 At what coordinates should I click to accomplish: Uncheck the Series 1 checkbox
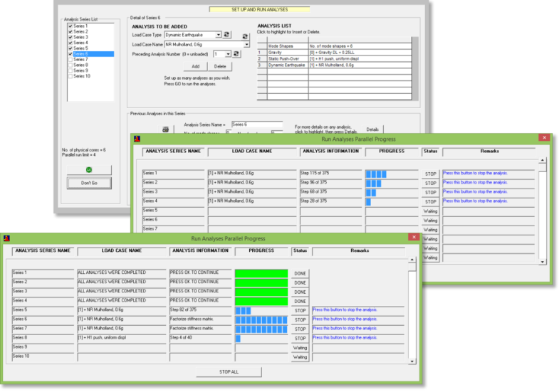tap(70, 26)
